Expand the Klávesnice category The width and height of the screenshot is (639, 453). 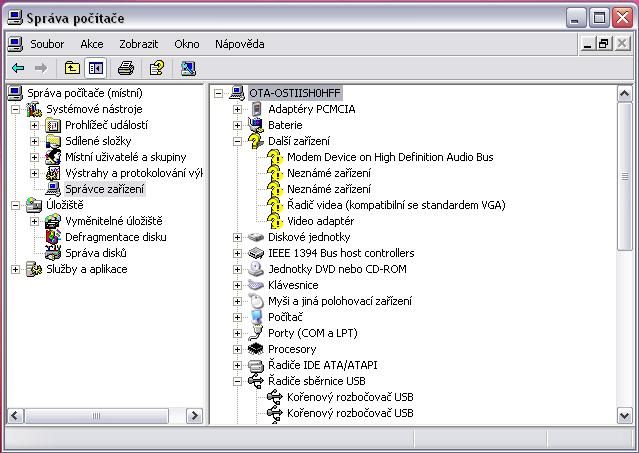coord(237,285)
